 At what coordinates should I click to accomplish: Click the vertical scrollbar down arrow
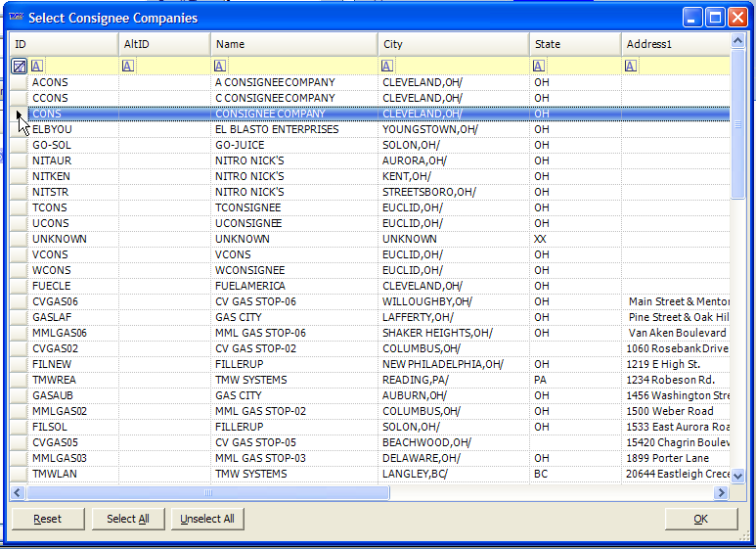[738, 476]
